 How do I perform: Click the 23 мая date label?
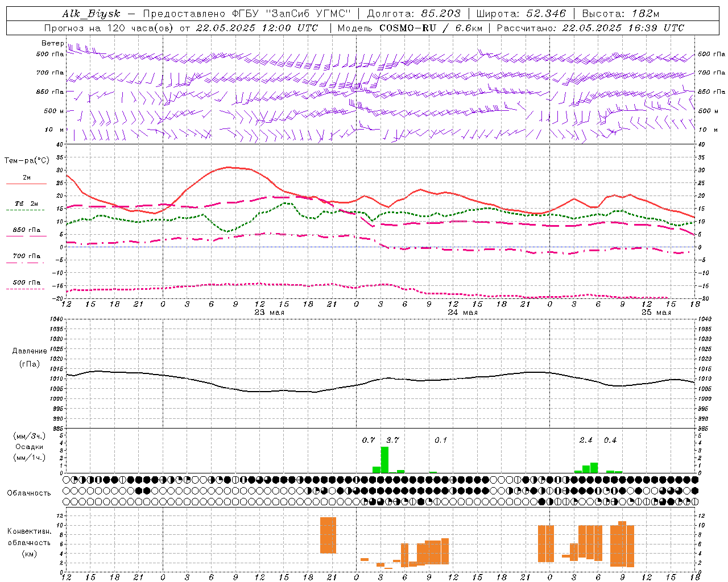pyautogui.click(x=269, y=312)
